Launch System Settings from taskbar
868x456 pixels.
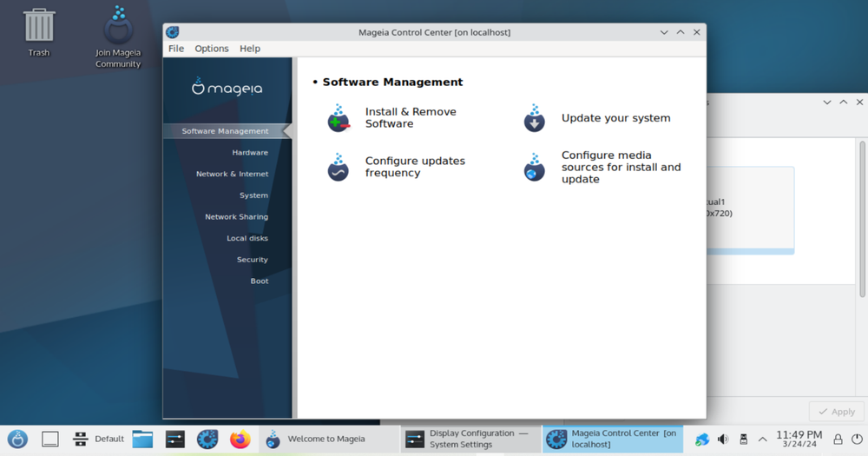click(x=175, y=439)
